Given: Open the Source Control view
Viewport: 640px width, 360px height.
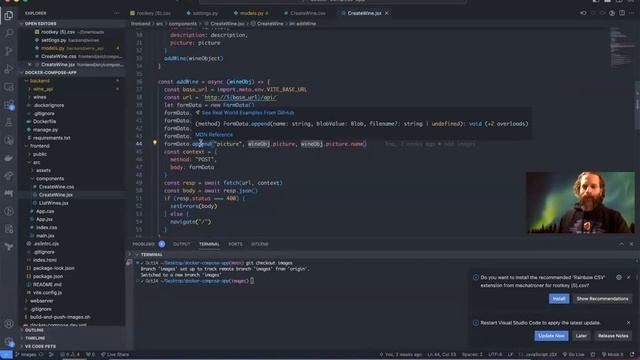Looking at the screenshot, I should point(9,51).
